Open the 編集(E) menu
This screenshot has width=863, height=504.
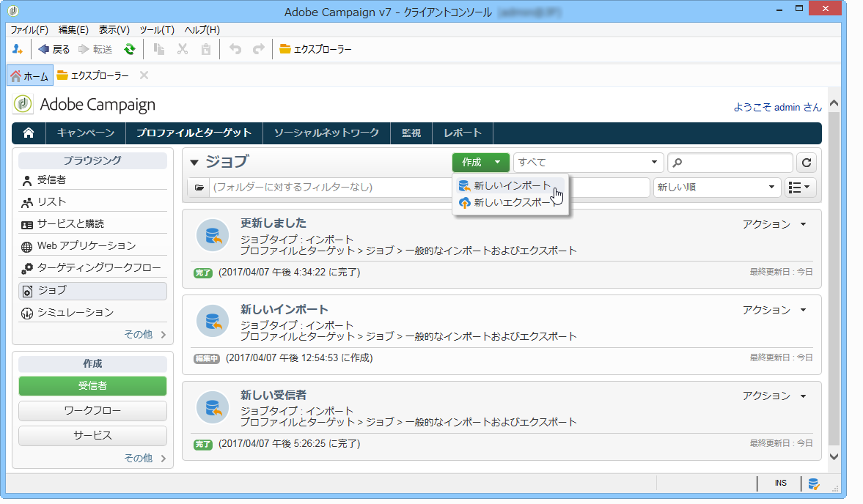tap(73, 30)
